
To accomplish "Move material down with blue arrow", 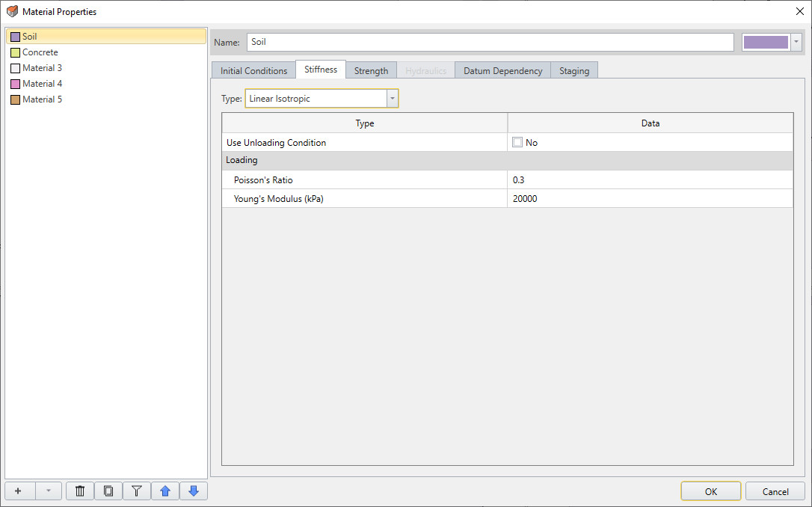I will [x=194, y=491].
